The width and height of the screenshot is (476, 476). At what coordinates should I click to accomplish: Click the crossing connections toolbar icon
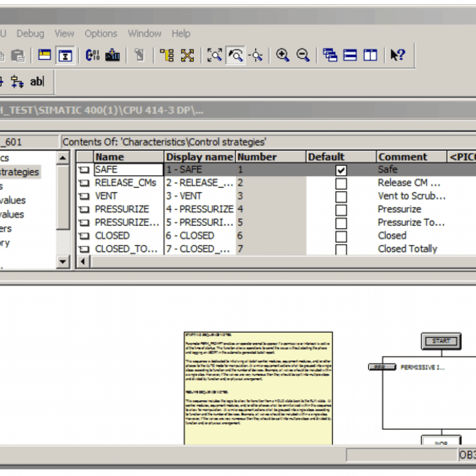point(188,55)
